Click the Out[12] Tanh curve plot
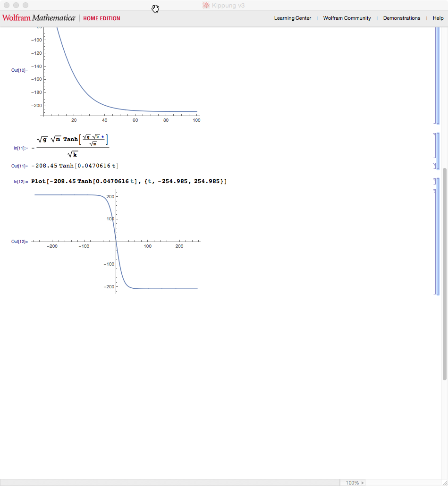 coord(116,242)
